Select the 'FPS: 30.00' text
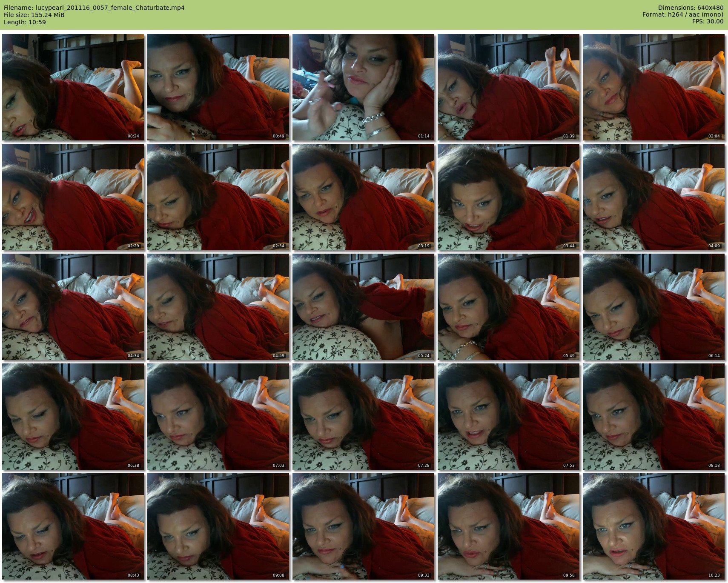This screenshot has height=583, width=728. pyautogui.click(x=708, y=22)
